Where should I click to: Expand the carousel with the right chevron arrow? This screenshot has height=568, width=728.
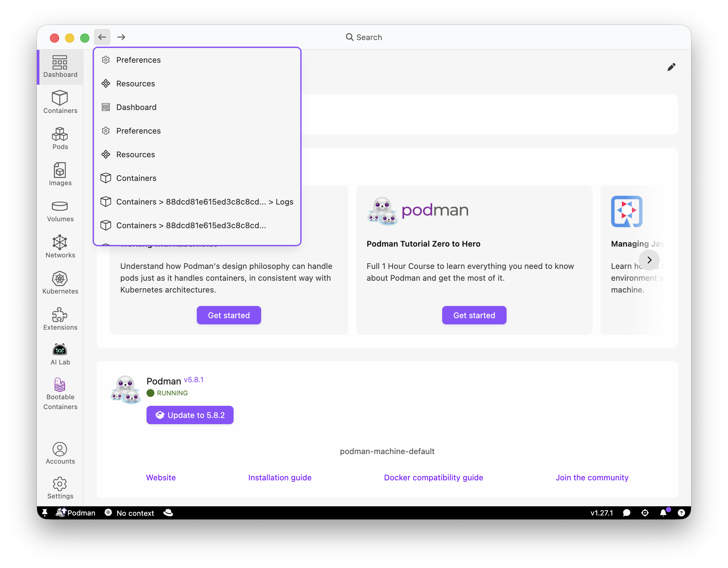coord(649,260)
